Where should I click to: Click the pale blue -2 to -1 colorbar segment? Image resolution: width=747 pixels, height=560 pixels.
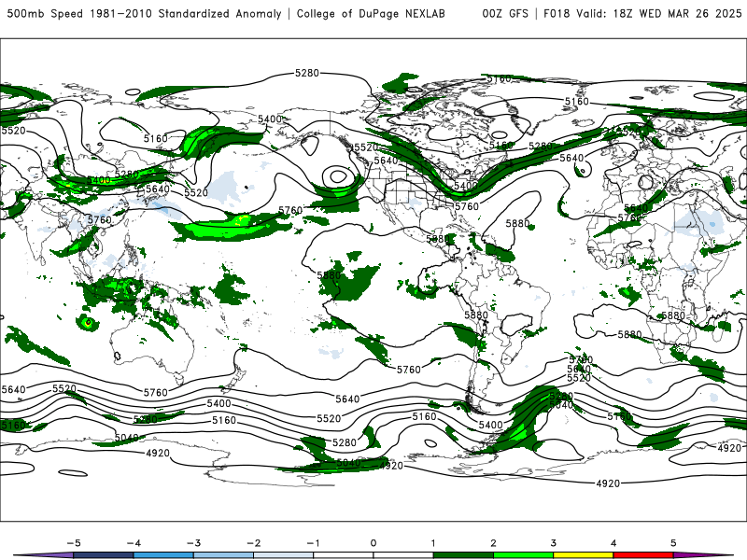(284, 555)
